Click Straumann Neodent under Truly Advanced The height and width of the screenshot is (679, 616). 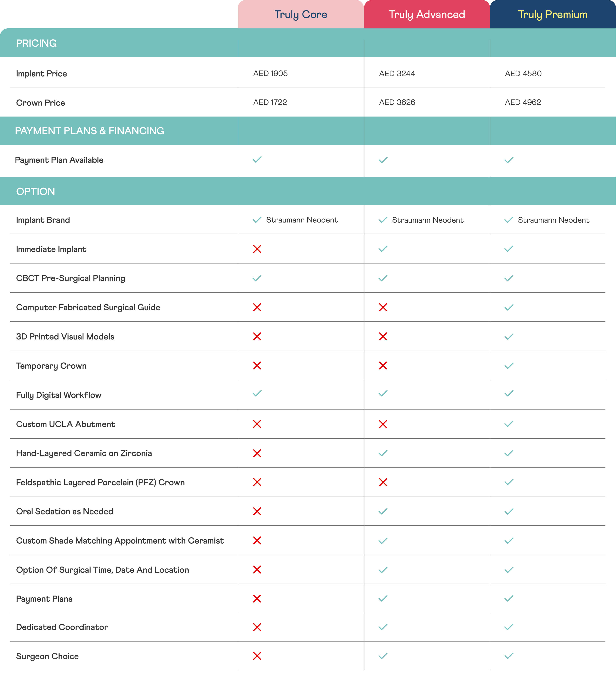(428, 220)
